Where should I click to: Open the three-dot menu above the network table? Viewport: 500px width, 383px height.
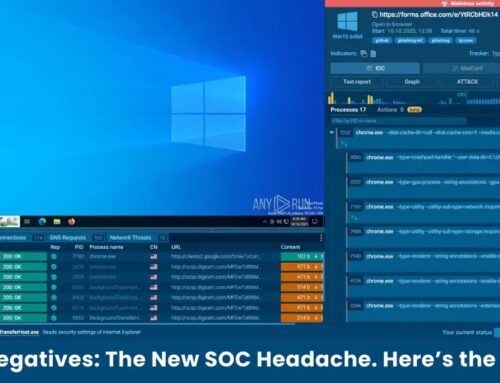(x=321, y=238)
